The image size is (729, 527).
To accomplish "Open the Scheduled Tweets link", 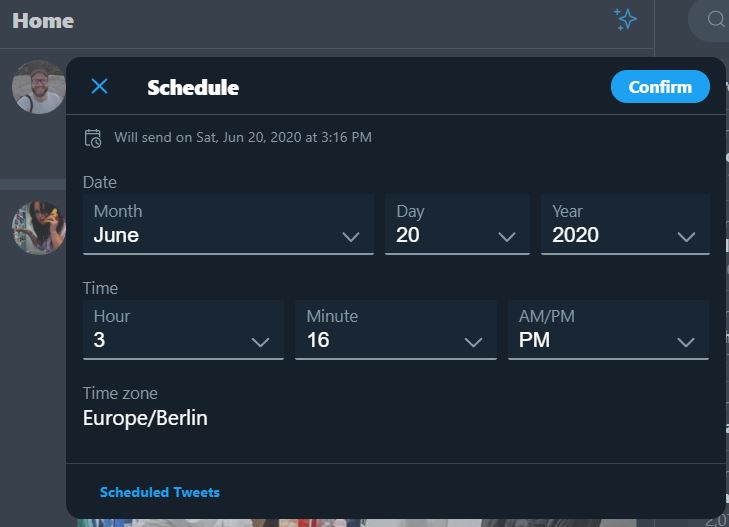I will pos(160,492).
